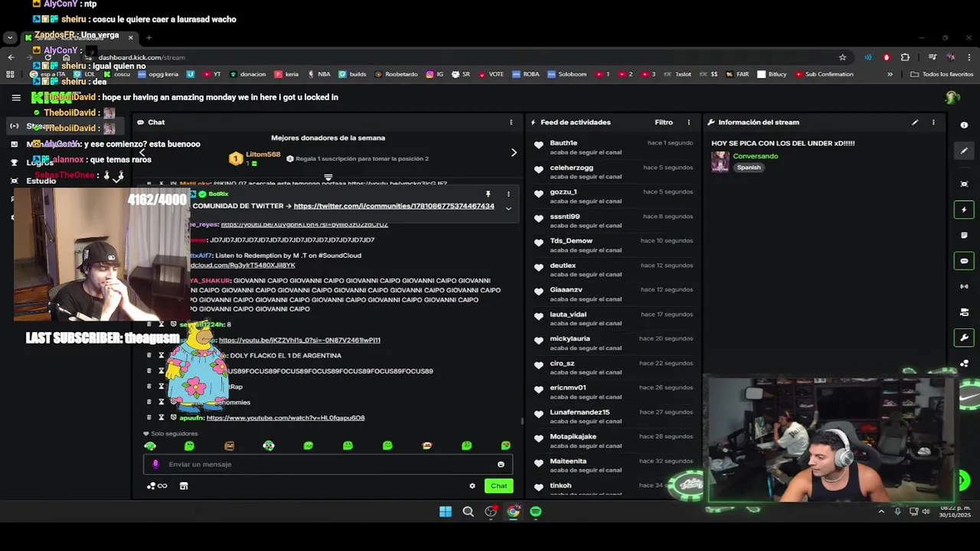Open the points infinity icon below the message box
The image size is (980, 551).
coord(157,486)
